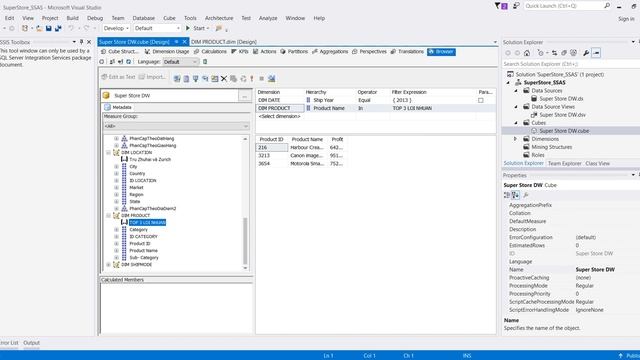Select Super Store DW.dsv in Solution Explorer
The image size is (640, 360).
coord(562,115)
